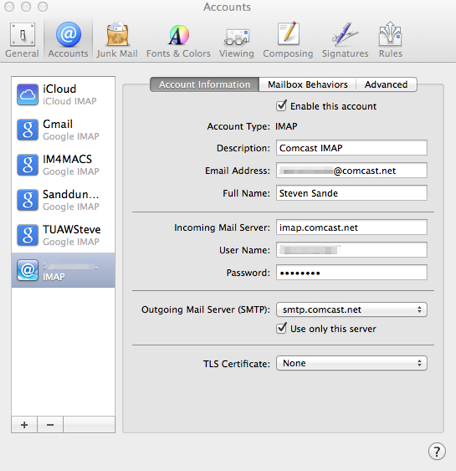This screenshot has height=471, width=456.
Task: Switch to the Mailbox Behaviors tab
Action: (308, 85)
